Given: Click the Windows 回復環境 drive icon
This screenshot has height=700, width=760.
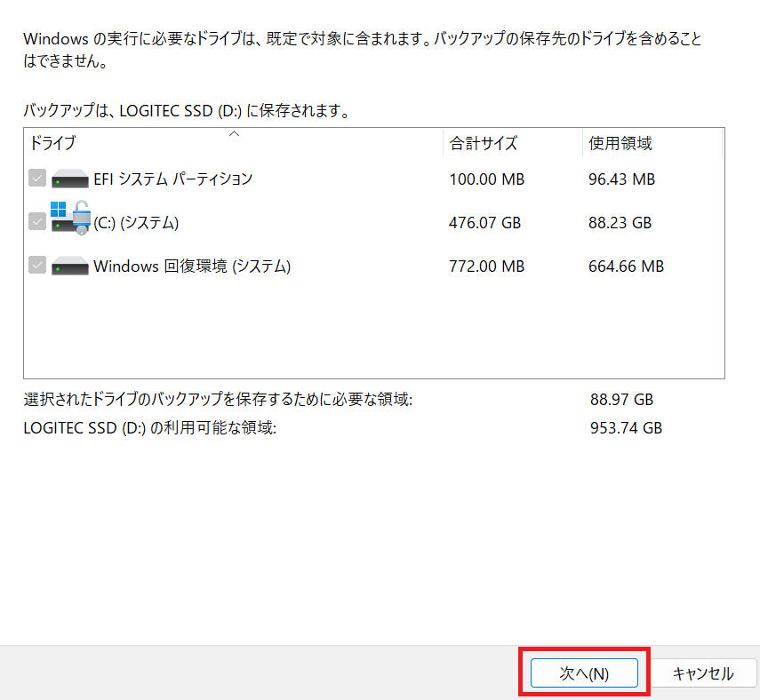Looking at the screenshot, I should click(x=70, y=266).
